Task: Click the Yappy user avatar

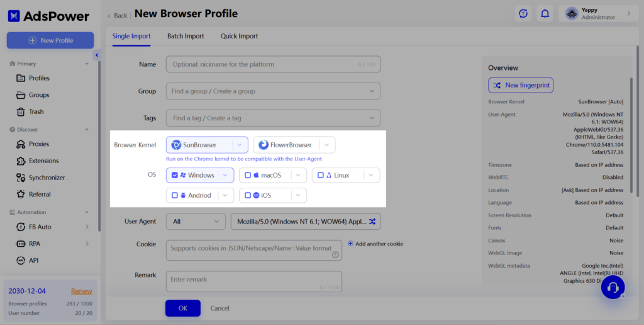Action: tap(572, 14)
